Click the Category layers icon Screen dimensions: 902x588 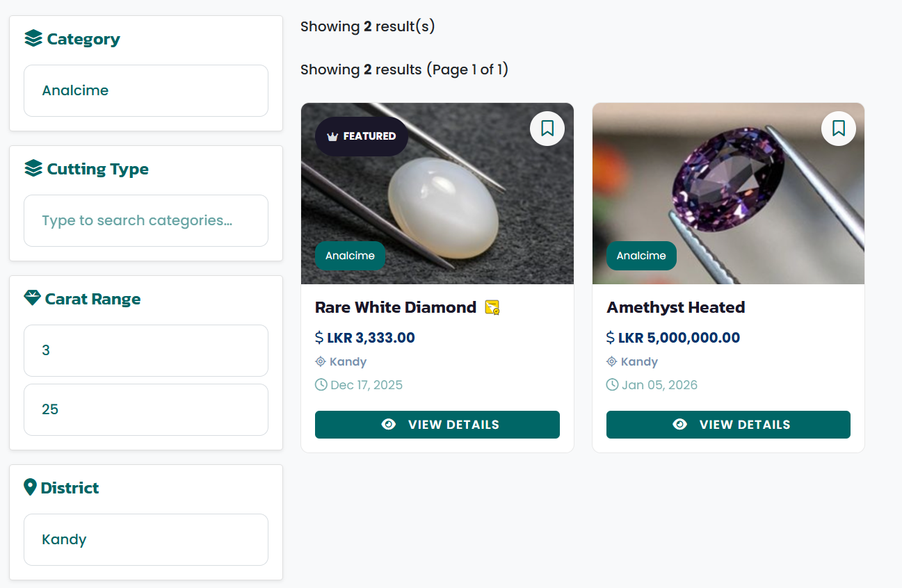click(33, 39)
